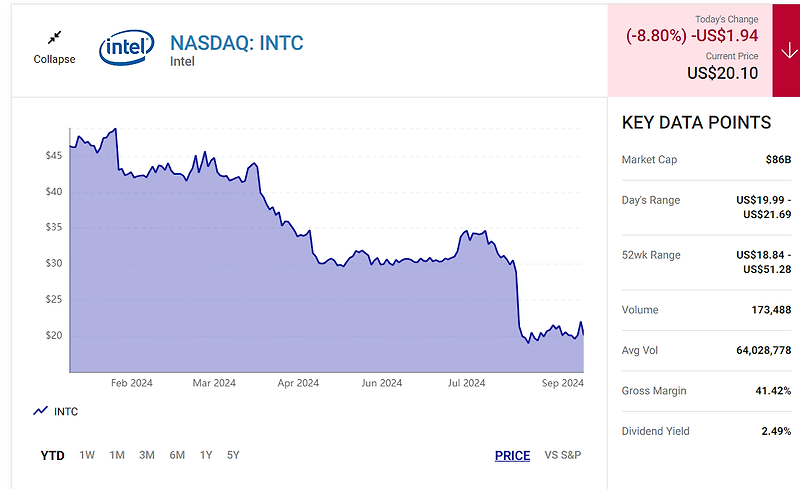Open the NASDAQ: INTC ticker link

point(237,43)
